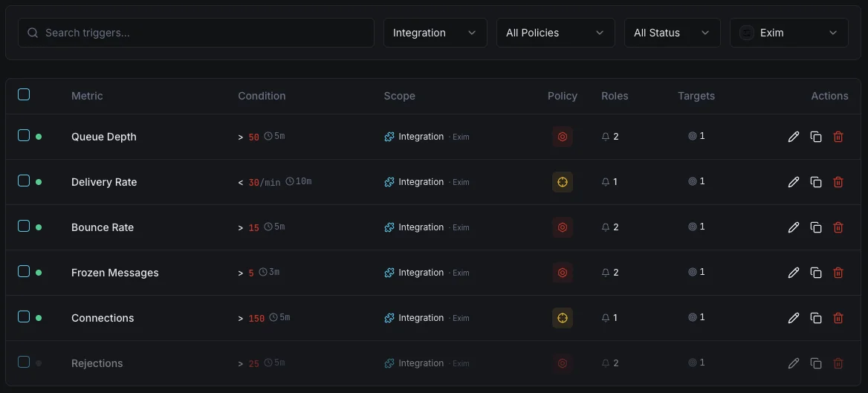Expand the All Policies dropdown
Viewport: 868px width, 393px height.
[x=555, y=33]
